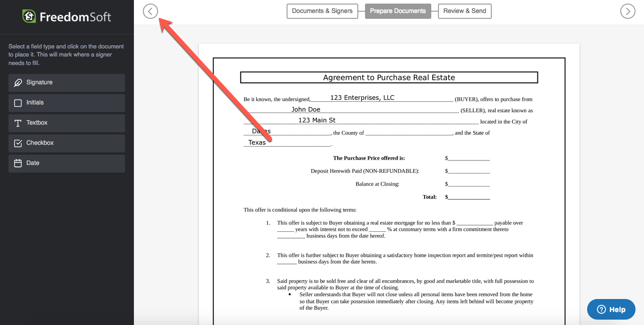Click the '123 Main St' address text
The width and height of the screenshot is (644, 325).
[x=317, y=120]
